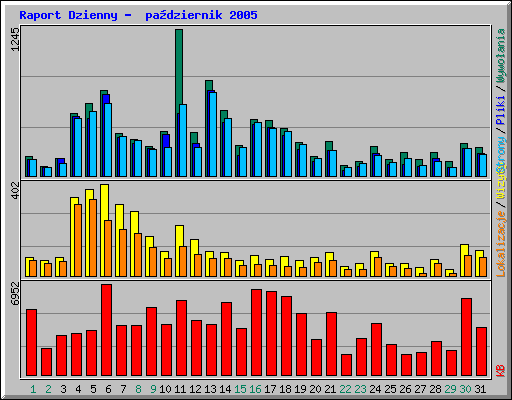Click day label 14 on x-axis

pyautogui.click(x=225, y=389)
